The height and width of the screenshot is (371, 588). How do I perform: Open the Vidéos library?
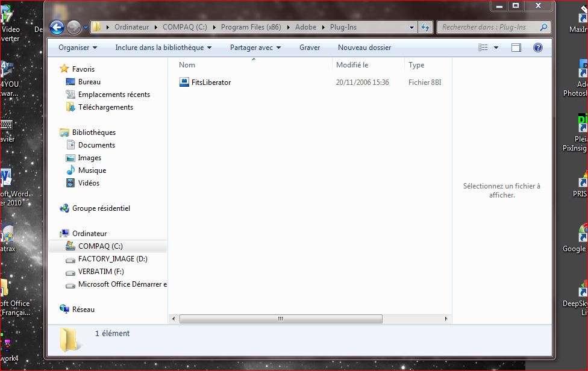(x=89, y=183)
